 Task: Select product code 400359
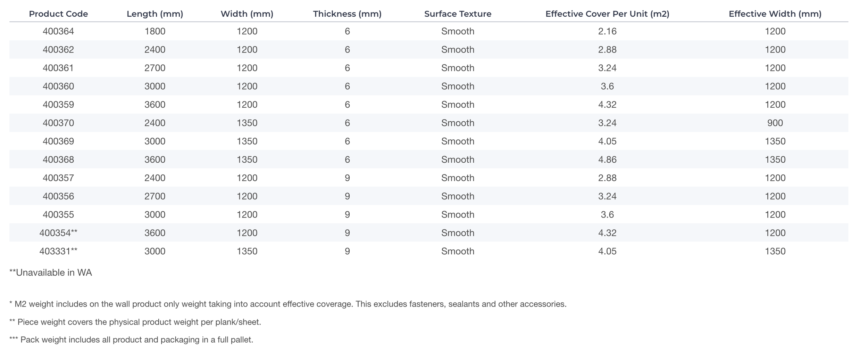[58, 105]
